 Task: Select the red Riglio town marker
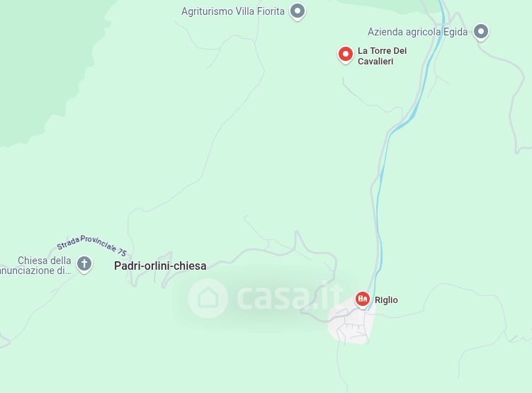(x=363, y=300)
